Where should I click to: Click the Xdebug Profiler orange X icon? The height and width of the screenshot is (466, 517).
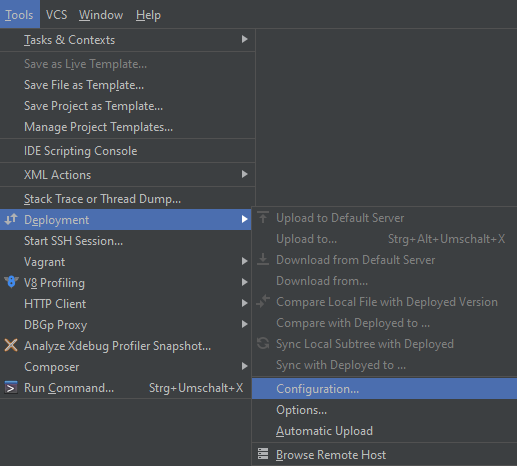(11, 345)
